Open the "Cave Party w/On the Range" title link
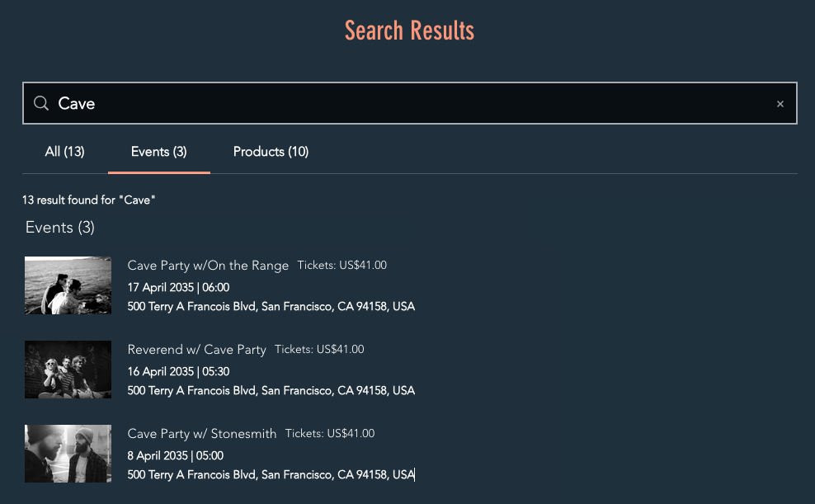The image size is (815, 504). [208, 266]
